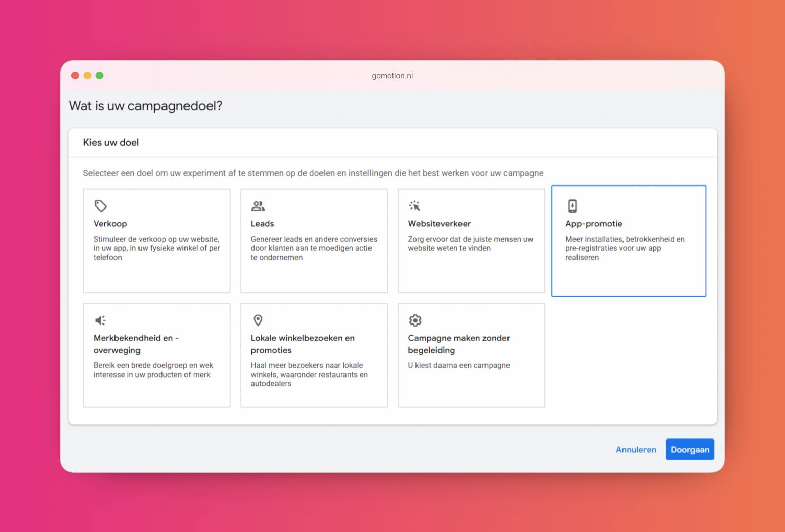The height and width of the screenshot is (532, 785).
Task: Maximize the window with the green button
Action: [100, 76]
